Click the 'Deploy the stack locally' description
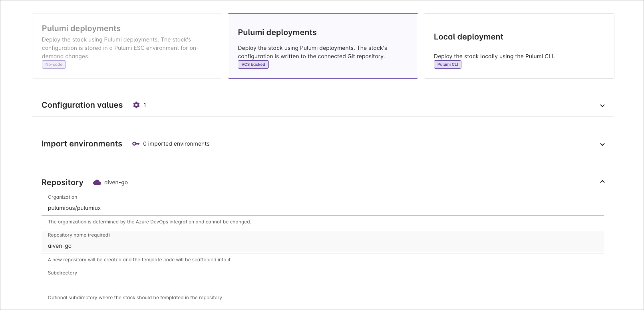This screenshot has width=644, height=310. pos(494,56)
